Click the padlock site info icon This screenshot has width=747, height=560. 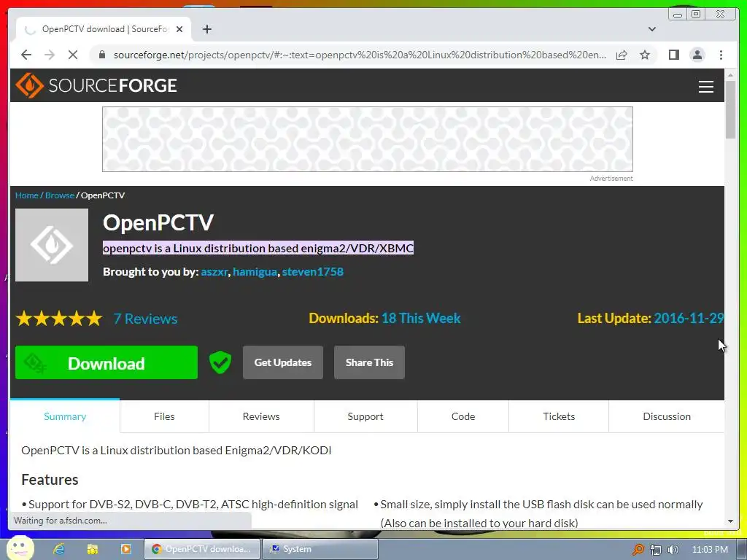click(101, 55)
